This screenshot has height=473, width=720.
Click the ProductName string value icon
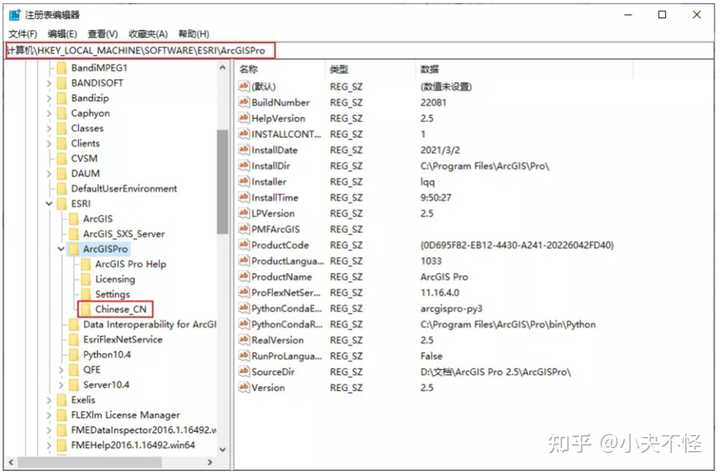tap(244, 277)
